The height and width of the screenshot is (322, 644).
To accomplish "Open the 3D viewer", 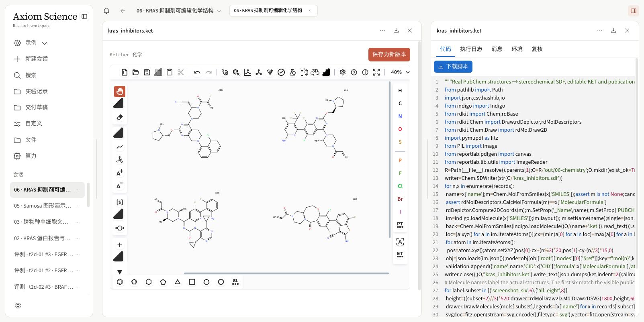I will click(315, 72).
